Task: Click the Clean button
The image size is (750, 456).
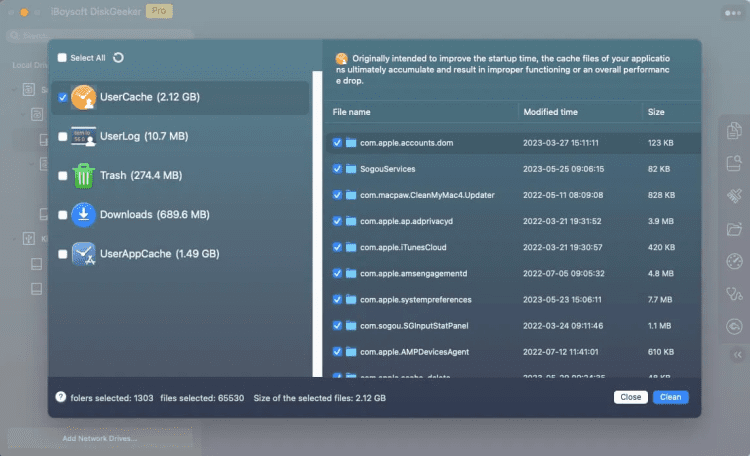Action: [671, 397]
